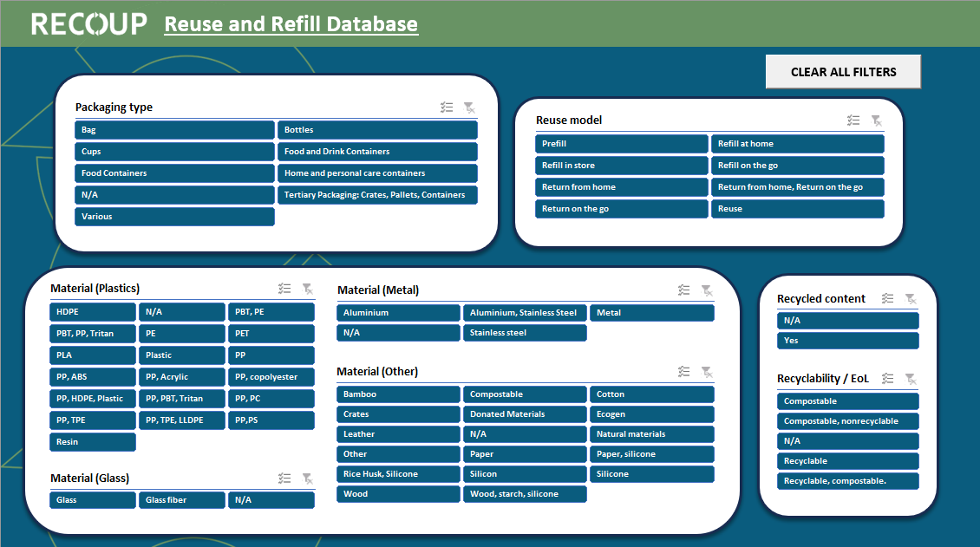Select Donated Materials filter
980x547 pixels.
(x=525, y=414)
